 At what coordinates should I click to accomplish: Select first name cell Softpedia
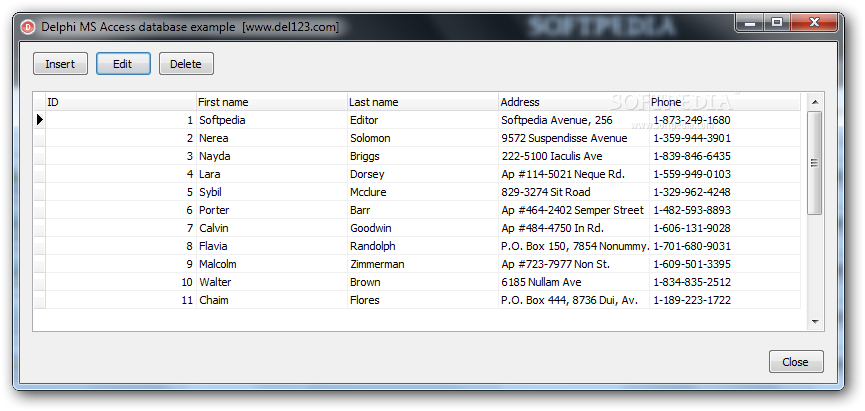[x=272, y=120]
